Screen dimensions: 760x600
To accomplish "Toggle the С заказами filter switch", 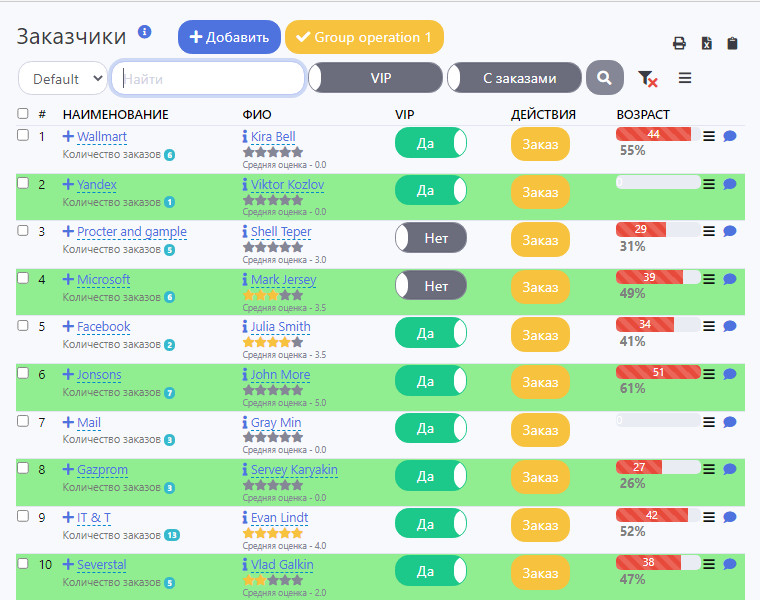I will coord(514,78).
